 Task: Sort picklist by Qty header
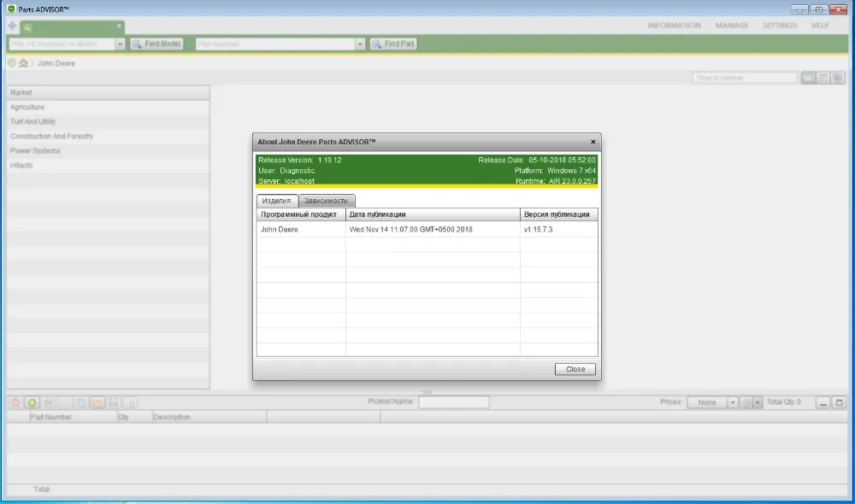(134, 417)
